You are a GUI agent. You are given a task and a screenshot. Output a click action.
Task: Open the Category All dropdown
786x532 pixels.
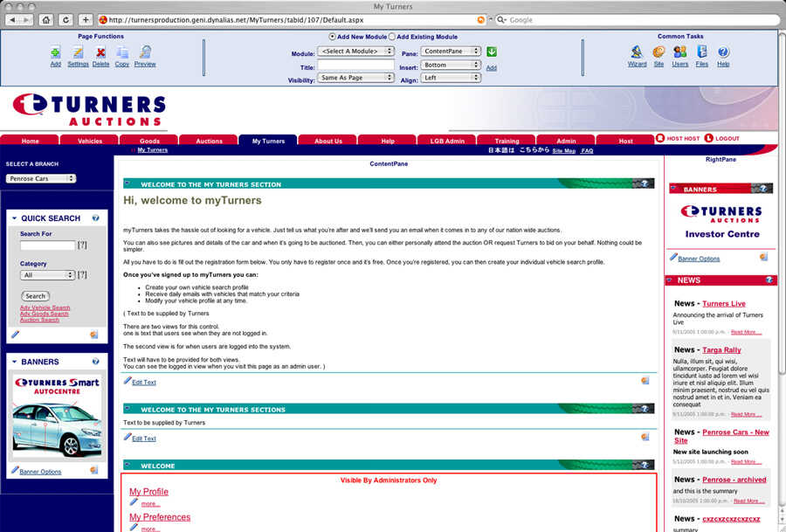(48, 275)
